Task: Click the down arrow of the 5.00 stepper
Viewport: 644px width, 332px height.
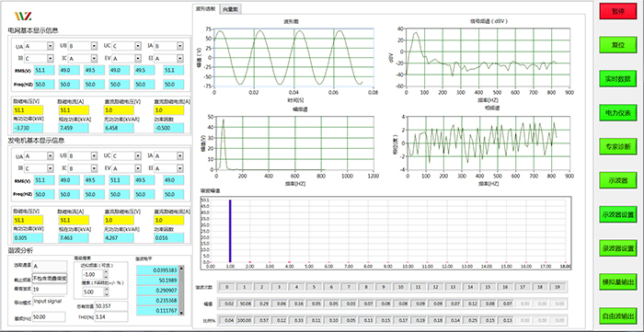Action: [106, 294]
